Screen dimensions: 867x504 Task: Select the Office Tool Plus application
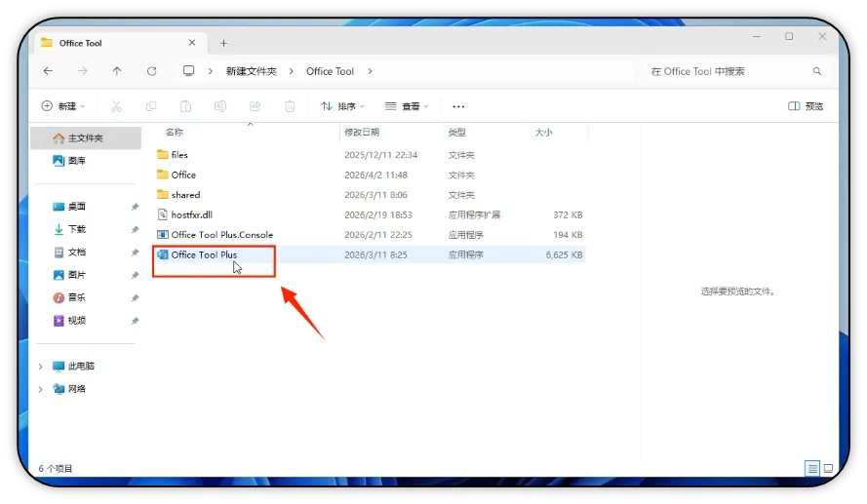197,254
